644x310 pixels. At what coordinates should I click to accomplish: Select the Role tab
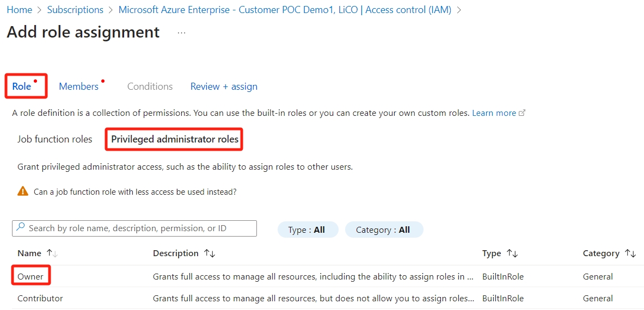pos(22,86)
